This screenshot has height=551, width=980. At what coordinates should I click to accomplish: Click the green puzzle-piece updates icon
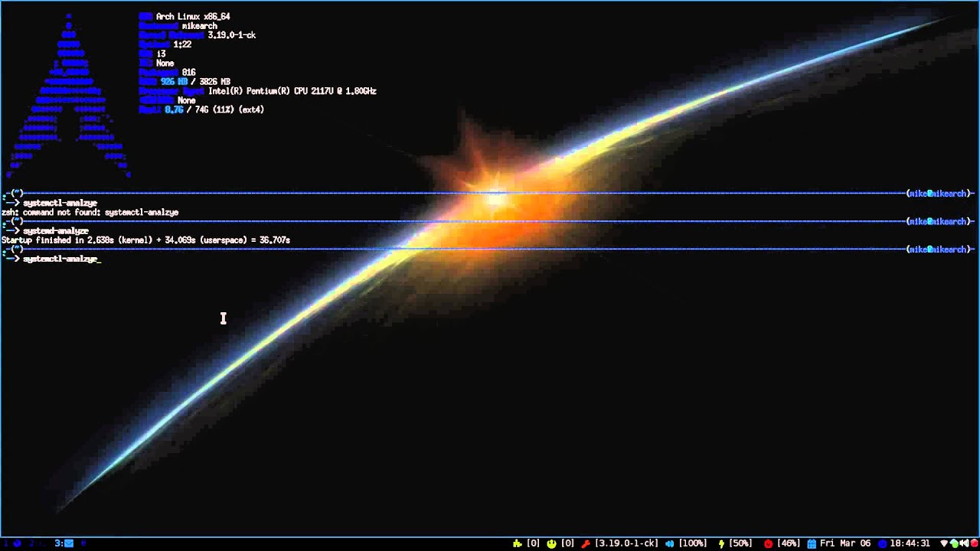[x=518, y=543]
